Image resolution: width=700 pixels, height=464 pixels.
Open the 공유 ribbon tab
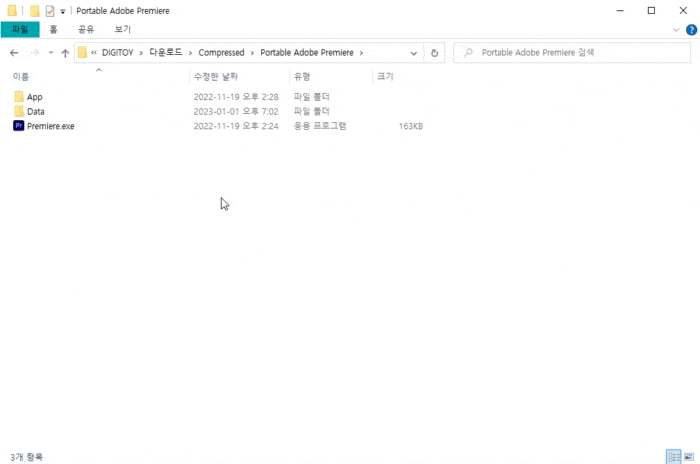pos(86,29)
